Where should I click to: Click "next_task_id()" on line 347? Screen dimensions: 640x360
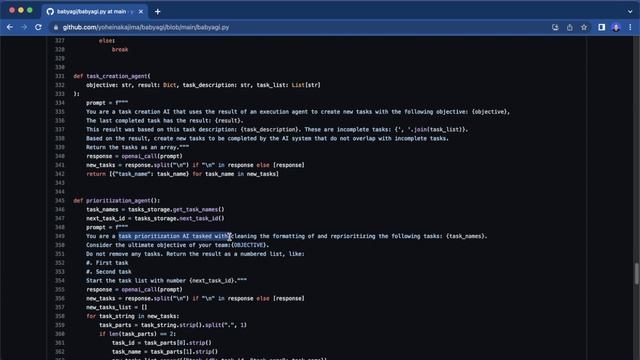(x=202, y=219)
